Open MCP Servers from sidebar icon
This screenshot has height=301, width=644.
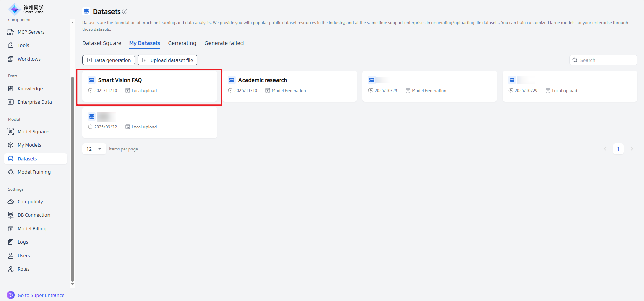click(11, 32)
